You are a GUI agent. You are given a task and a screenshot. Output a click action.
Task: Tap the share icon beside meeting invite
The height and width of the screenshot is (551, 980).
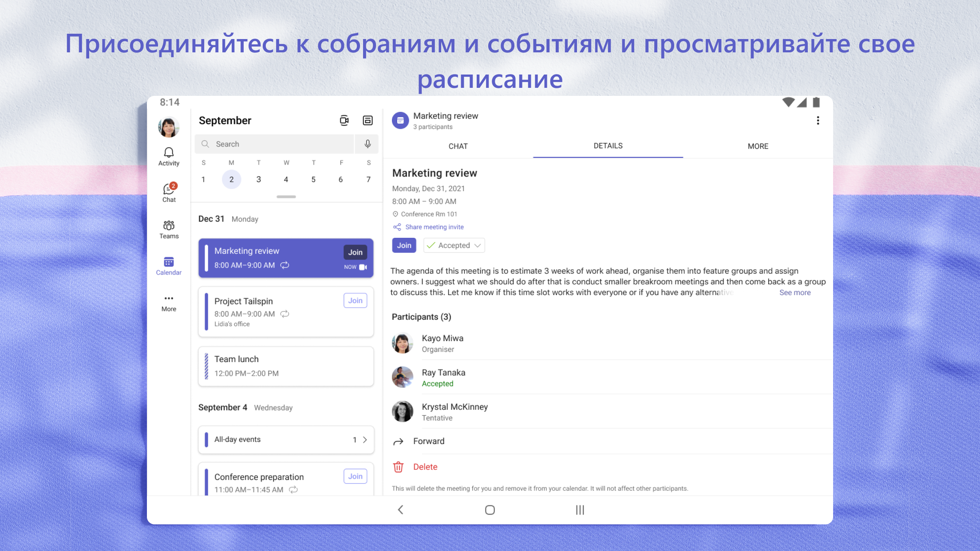pos(397,227)
